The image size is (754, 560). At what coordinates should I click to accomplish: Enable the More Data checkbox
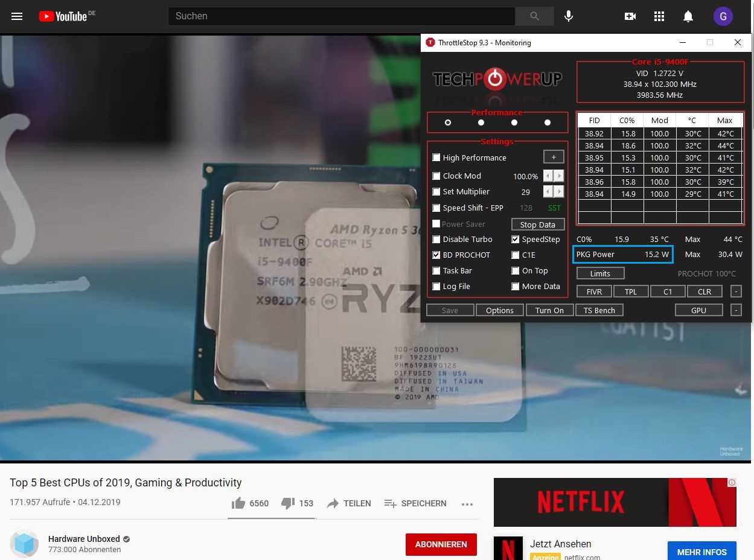click(516, 286)
